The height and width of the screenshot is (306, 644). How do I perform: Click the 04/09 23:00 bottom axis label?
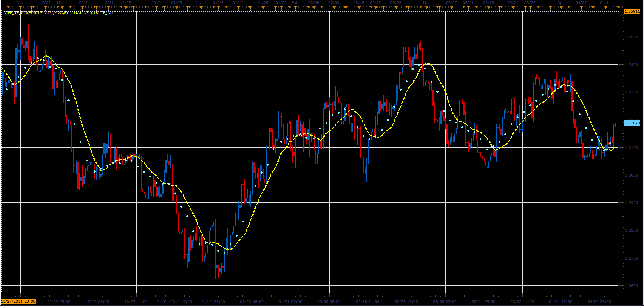click(x=599, y=302)
